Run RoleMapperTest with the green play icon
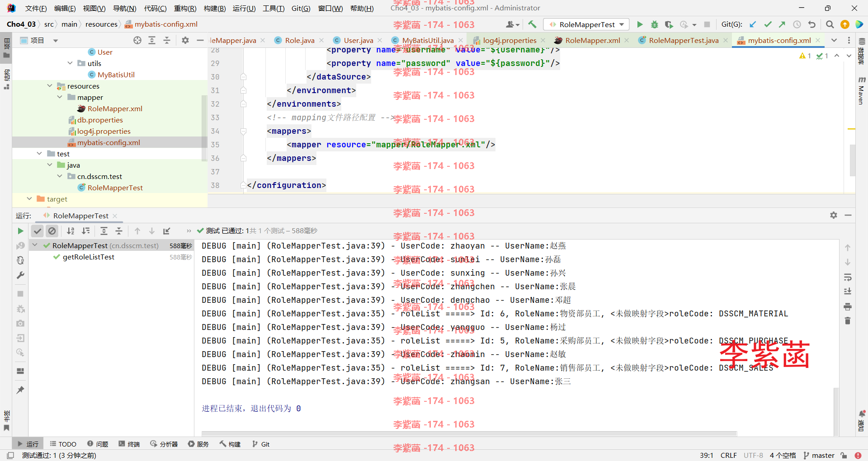This screenshot has width=868, height=461. (640, 24)
